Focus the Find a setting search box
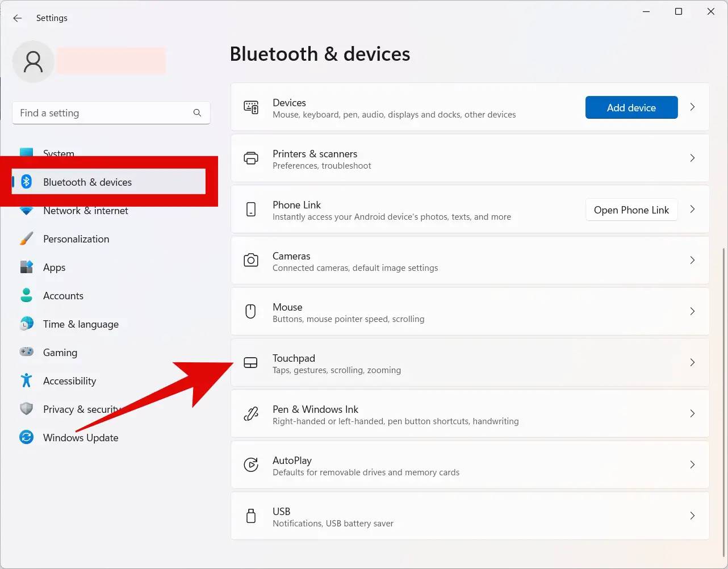Screen dimensions: 728x569 coord(102,113)
